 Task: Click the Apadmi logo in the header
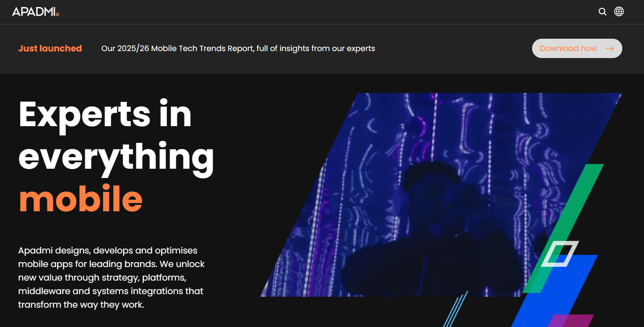point(35,12)
